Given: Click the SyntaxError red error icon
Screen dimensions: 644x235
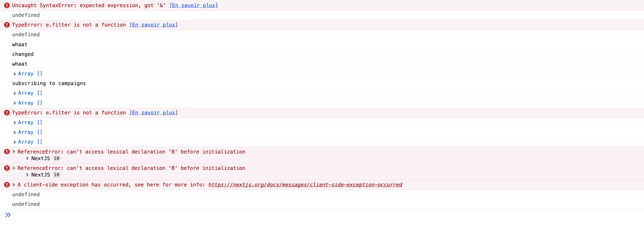Looking at the screenshot, I should [7, 5].
